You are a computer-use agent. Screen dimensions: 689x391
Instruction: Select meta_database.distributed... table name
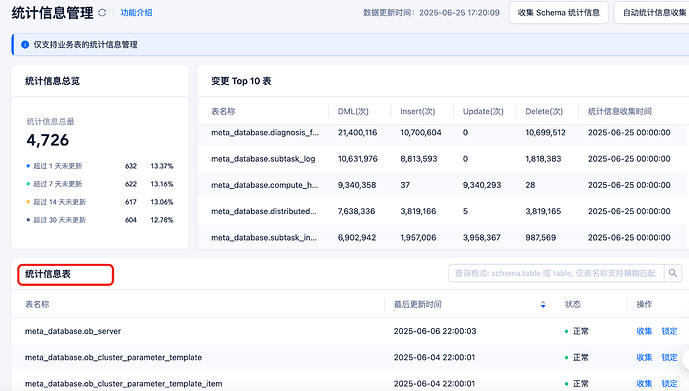tap(264, 211)
